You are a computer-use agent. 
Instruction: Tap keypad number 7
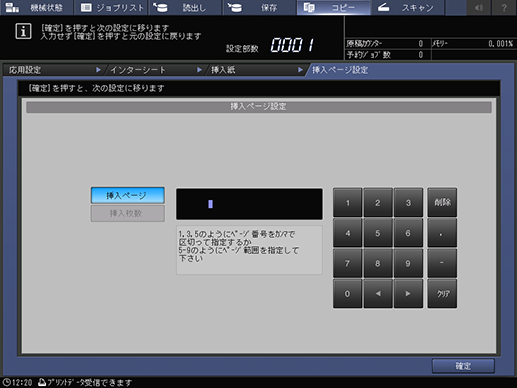[347, 263]
